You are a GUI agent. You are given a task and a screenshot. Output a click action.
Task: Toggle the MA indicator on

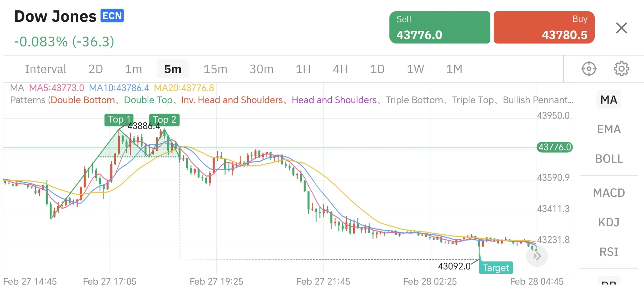click(x=608, y=100)
